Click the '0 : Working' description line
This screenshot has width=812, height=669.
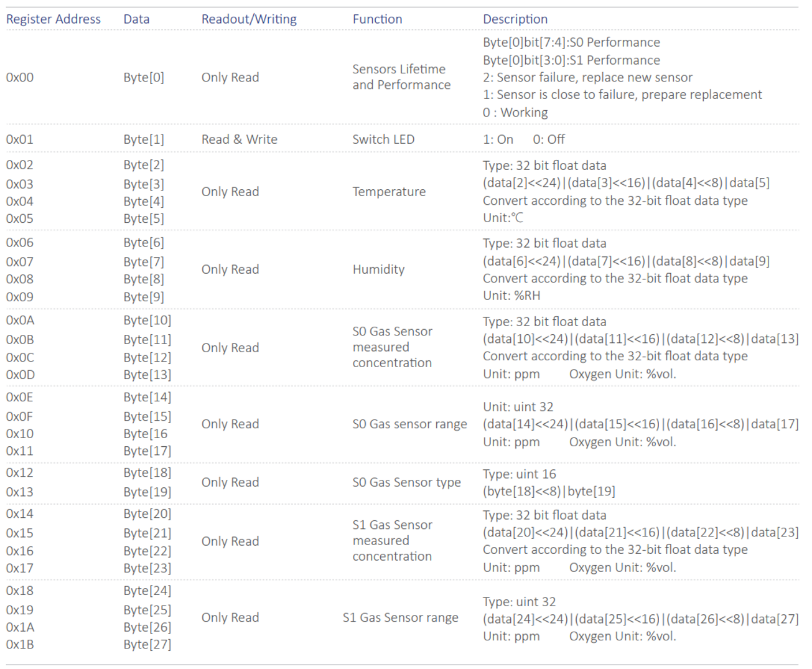click(x=515, y=113)
